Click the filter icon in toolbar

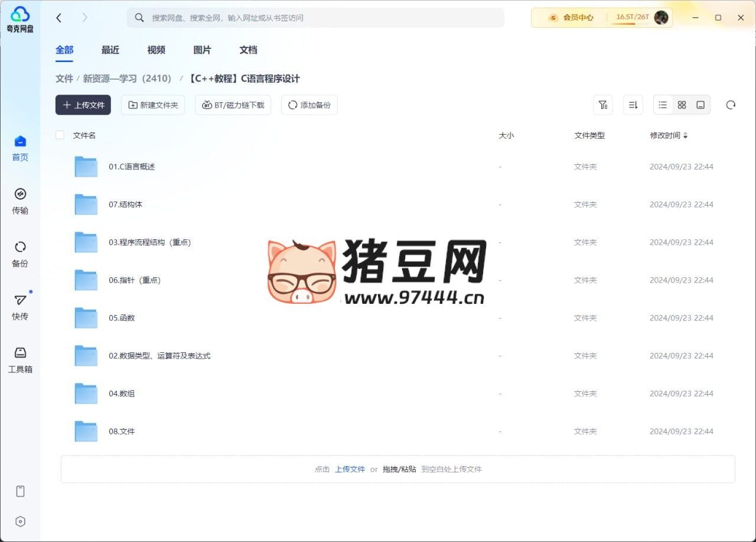tap(602, 105)
